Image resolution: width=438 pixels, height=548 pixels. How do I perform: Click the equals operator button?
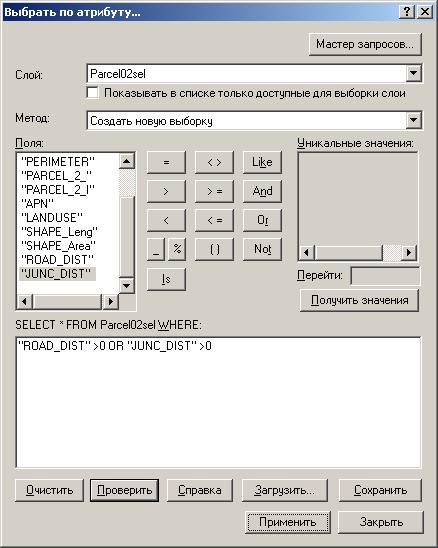click(x=166, y=162)
